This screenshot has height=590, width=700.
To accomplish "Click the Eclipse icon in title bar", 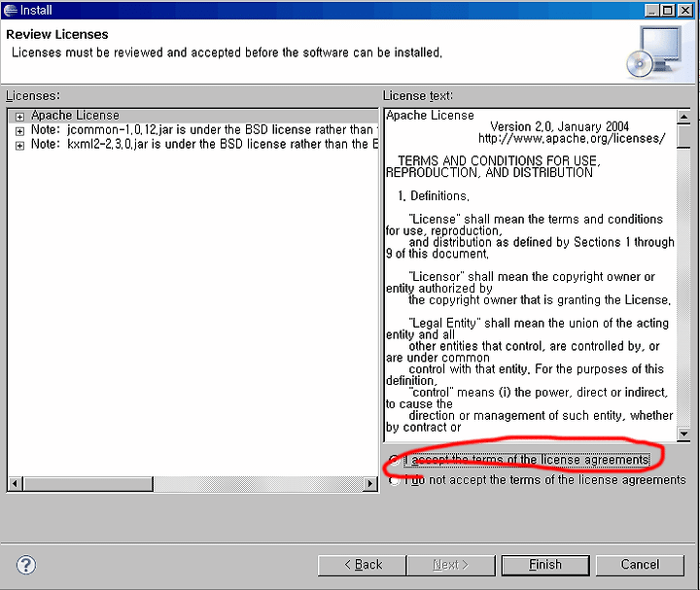I will coord(10,10).
